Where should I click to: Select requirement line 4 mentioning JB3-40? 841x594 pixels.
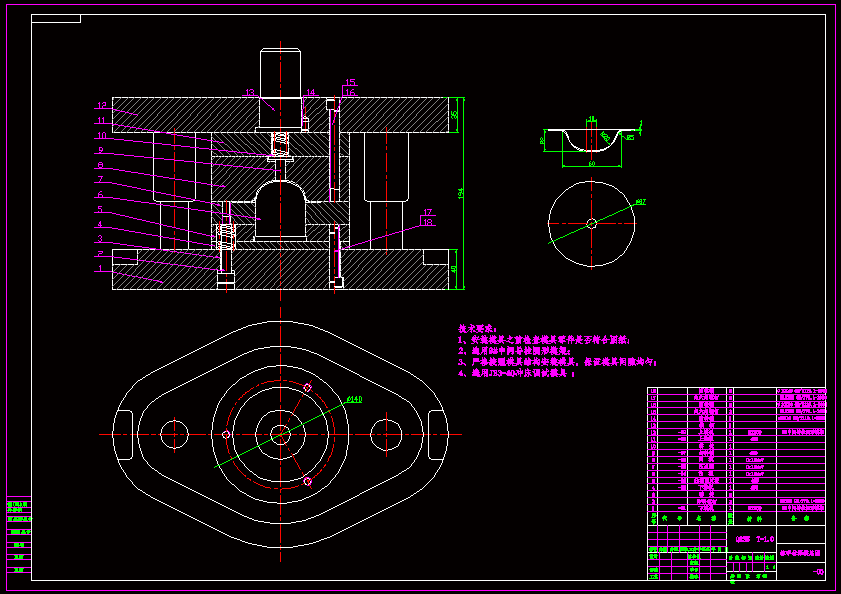[517, 373]
